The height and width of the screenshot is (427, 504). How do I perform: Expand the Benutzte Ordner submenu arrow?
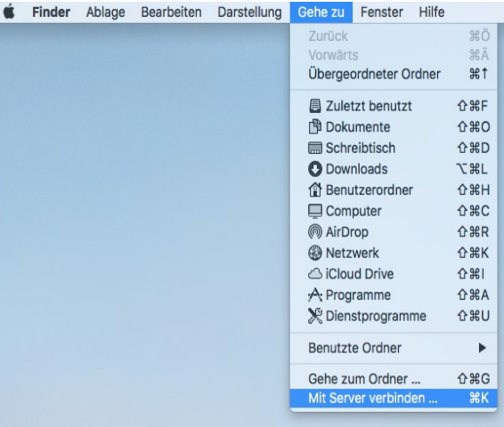pos(482,348)
